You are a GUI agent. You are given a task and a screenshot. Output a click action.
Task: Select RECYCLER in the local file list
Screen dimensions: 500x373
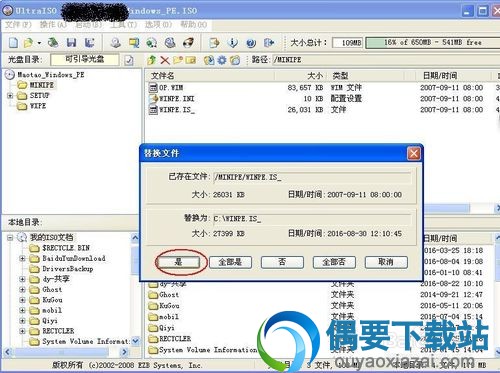point(170,339)
